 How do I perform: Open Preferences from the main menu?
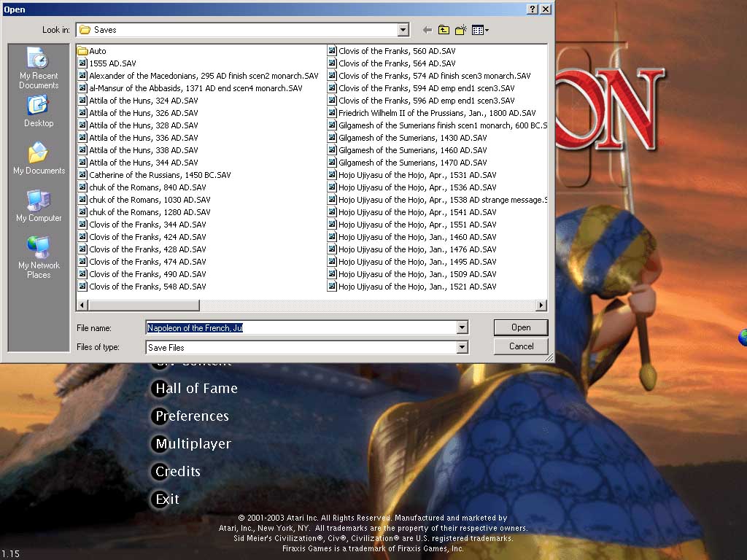point(192,416)
